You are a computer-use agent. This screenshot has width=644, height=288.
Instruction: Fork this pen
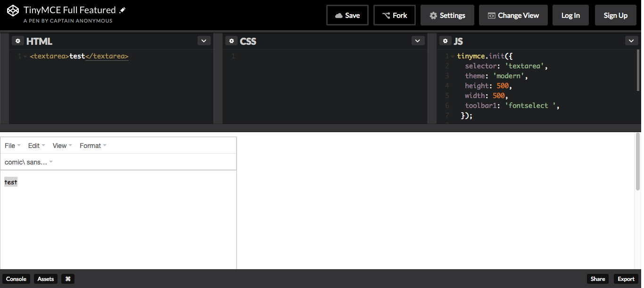(395, 15)
